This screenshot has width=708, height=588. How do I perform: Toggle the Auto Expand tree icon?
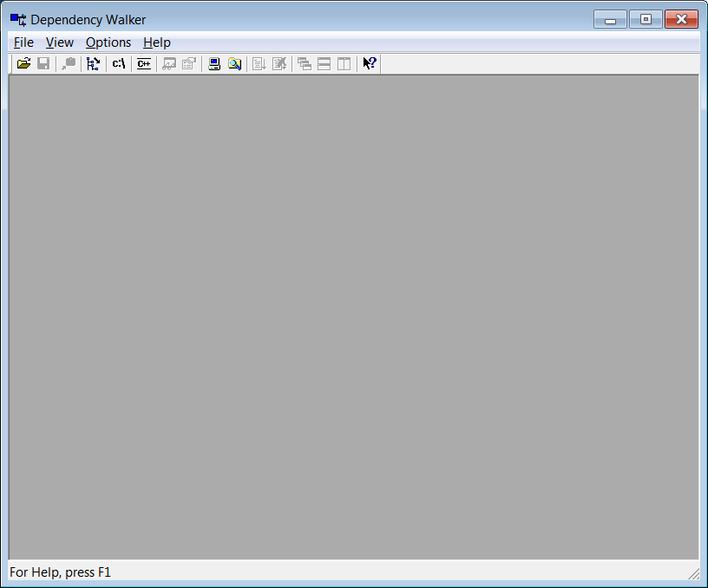tap(94, 63)
